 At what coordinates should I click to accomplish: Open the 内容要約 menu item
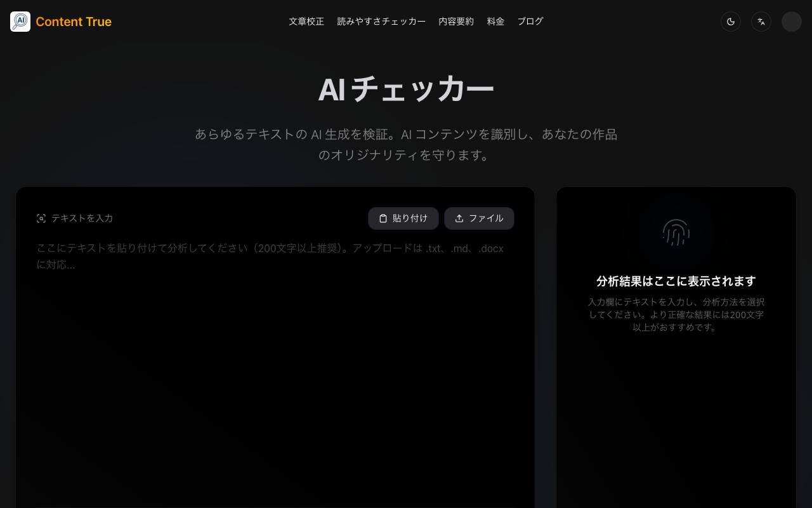456,22
